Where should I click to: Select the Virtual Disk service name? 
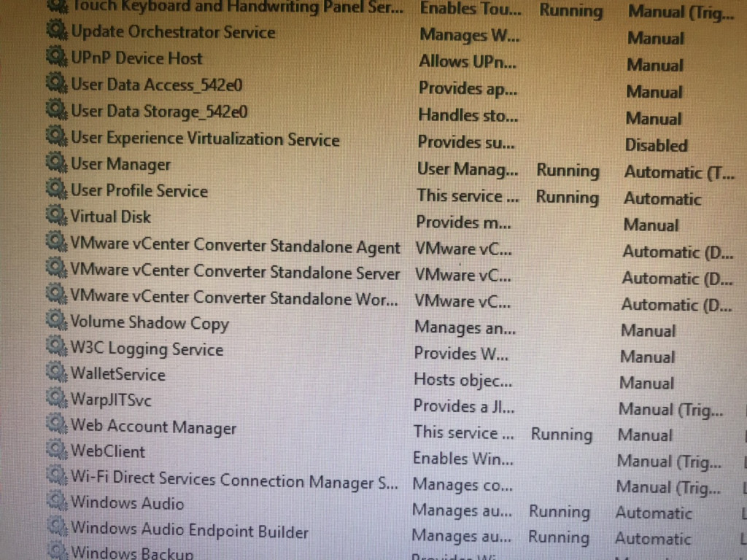[111, 217]
